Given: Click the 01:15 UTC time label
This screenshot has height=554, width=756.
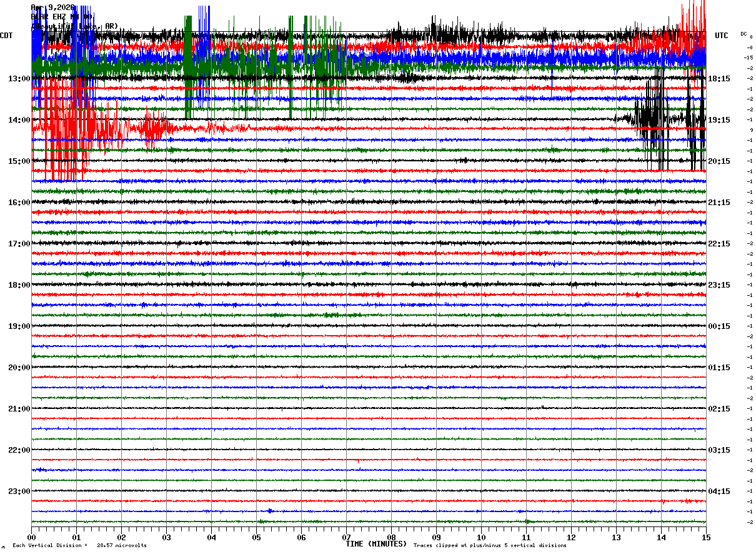Looking at the screenshot, I should pyautogui.click(x=719, y=368).
